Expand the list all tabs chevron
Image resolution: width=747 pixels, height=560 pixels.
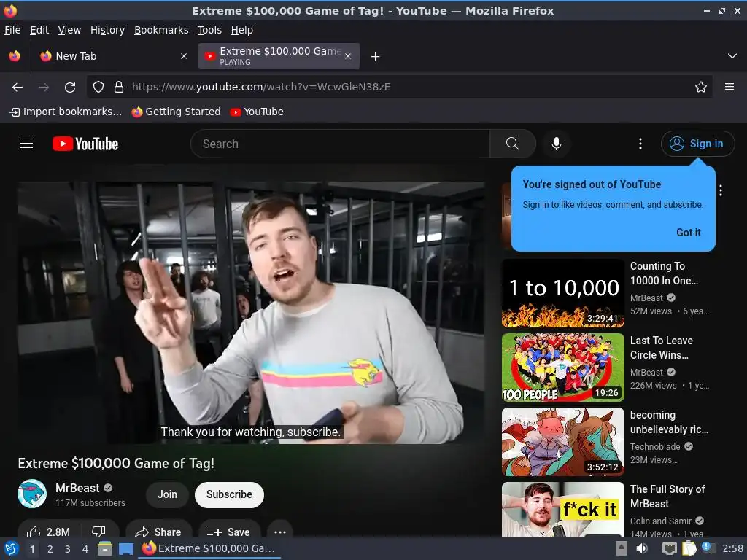click(732, 56)
